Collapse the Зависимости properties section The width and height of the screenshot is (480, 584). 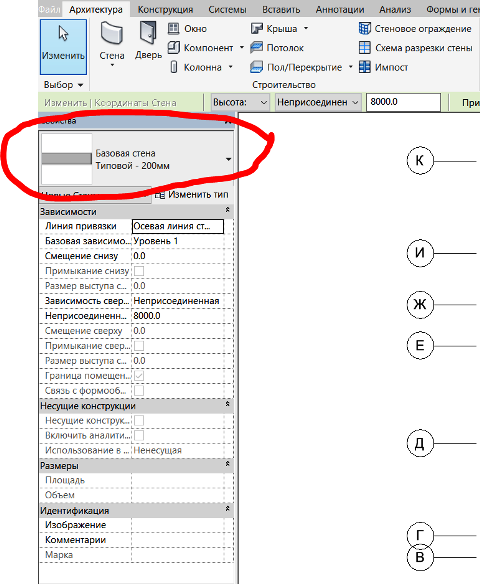(227, 210)
